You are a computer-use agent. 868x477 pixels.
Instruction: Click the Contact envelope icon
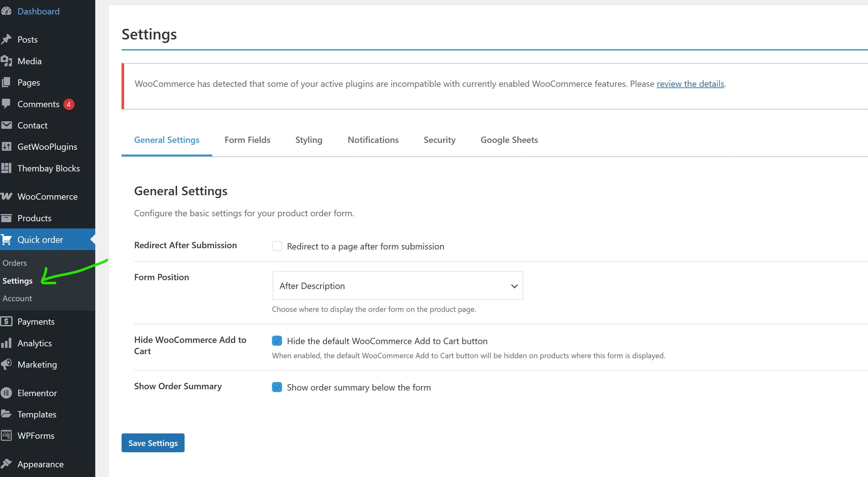(x=6, y=125)
